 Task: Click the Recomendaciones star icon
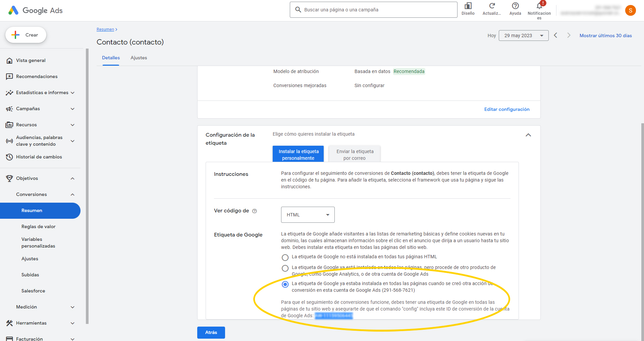point(9,77)
